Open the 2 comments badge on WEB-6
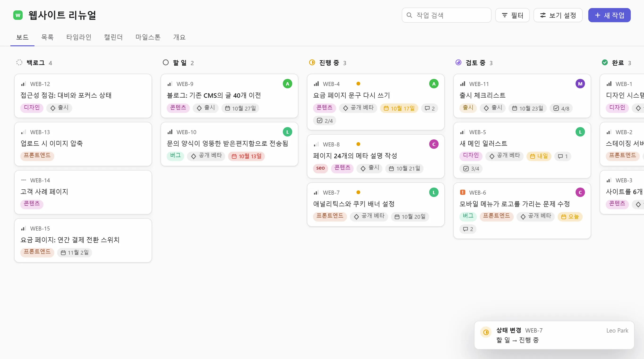 click(x=468, y=229)
